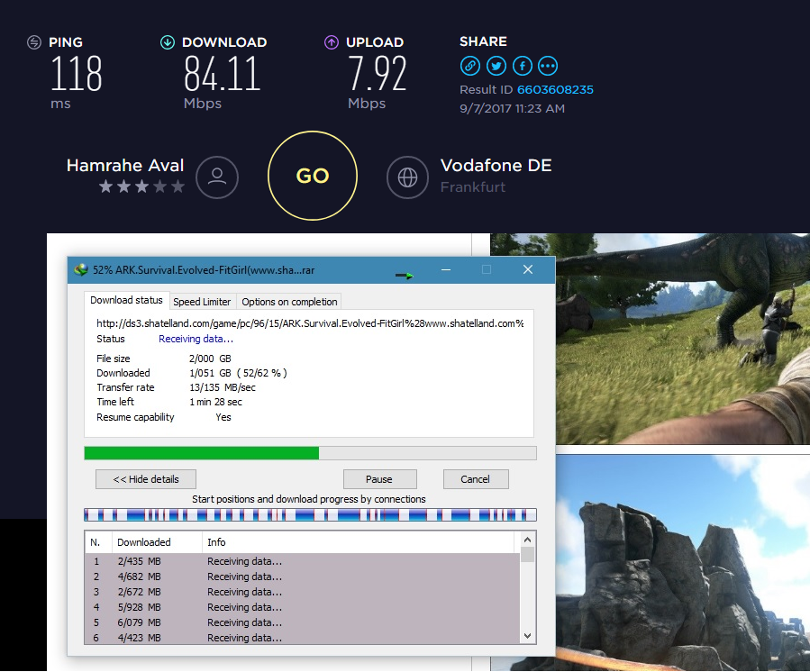The width and height of the screenshot is (810, 672).
Task: Click the Downloaded column header
Action: coord(157,542)
